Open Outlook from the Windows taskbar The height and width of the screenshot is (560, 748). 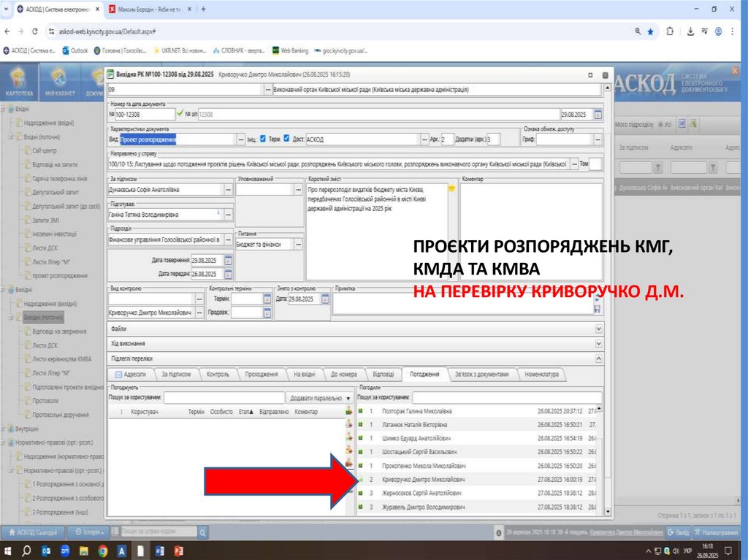[x=46, y=551]
